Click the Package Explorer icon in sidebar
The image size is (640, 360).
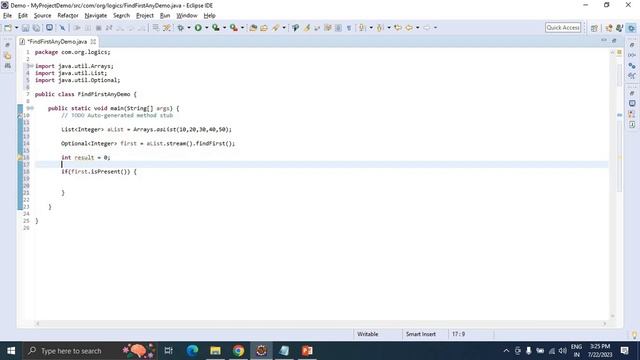[x=8, y=56]
